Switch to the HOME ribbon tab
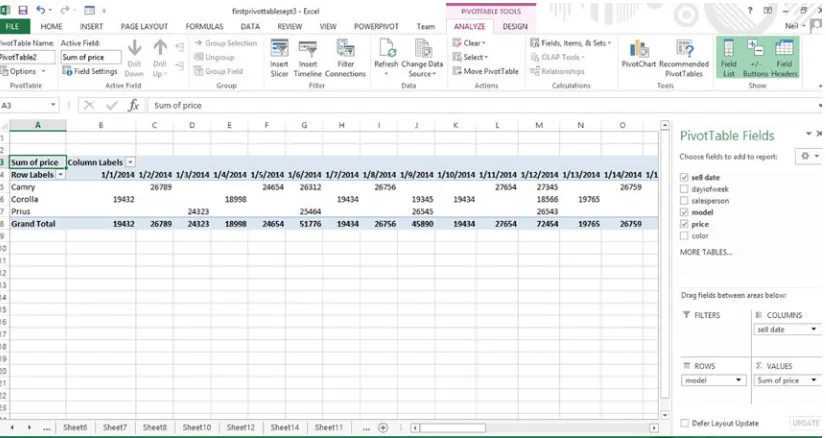The height and width of the screenshot is (438, 826). point(51,26)
